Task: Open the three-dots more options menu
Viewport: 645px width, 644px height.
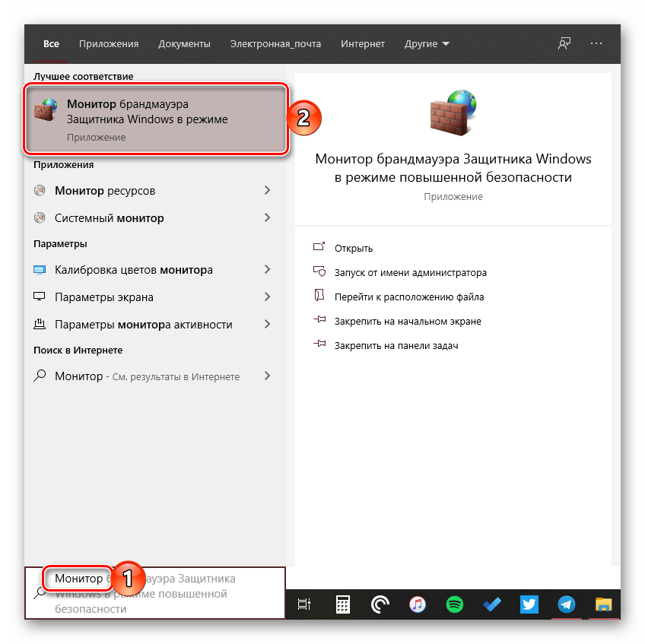Action: (x=596, y=43)
